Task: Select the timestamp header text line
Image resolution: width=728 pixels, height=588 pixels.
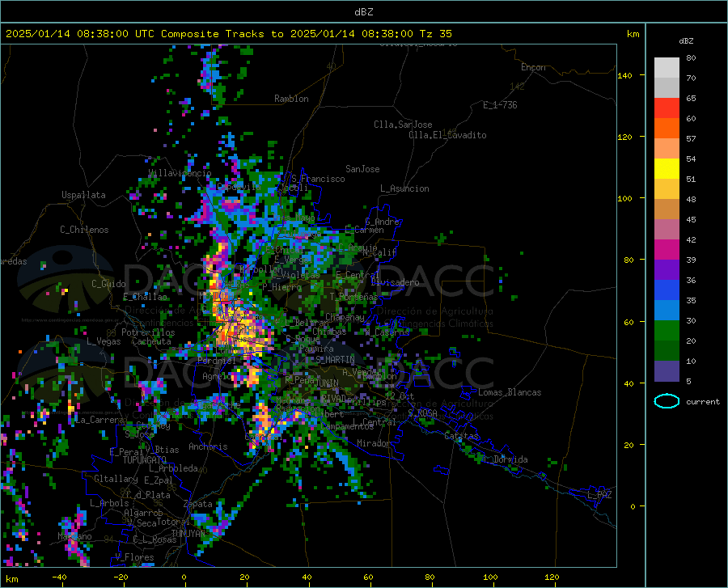Action: (229, 34)
